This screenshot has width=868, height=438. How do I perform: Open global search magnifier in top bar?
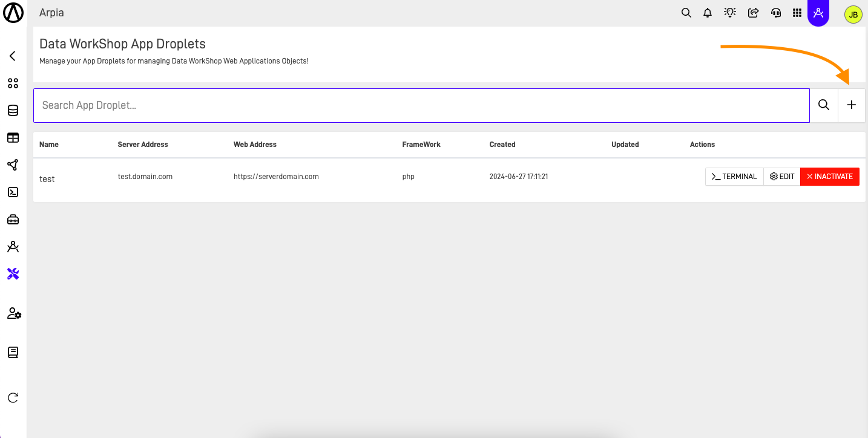click(686, 13)
